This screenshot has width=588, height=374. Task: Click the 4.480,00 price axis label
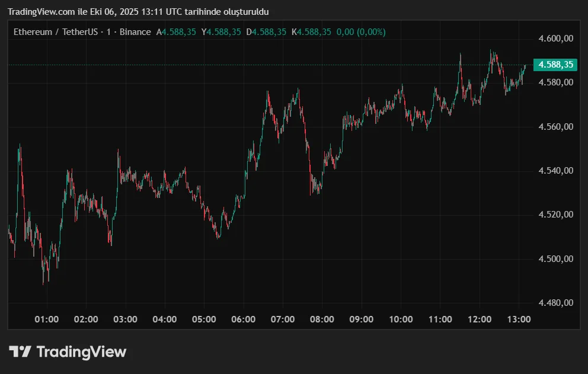pyautogui.click(x=555, y=303)
